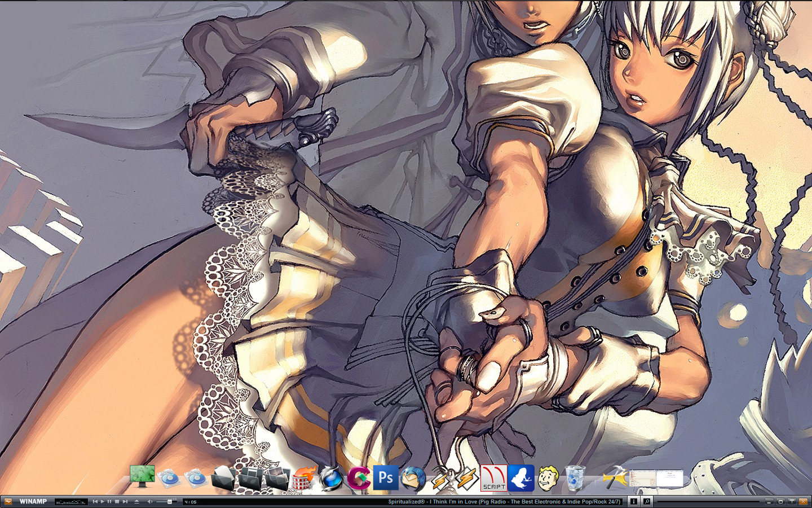Open file with Winamp eject button

[136, 501]
